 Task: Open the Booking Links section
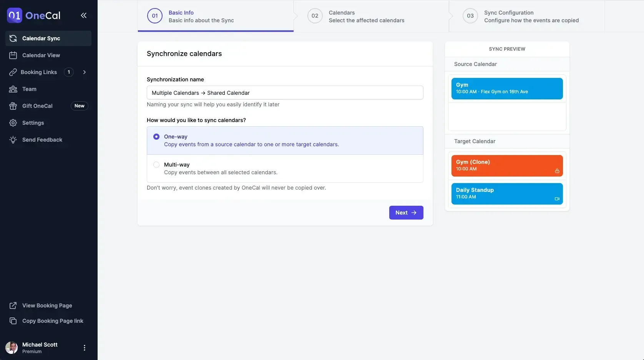(x=39, y=72)
